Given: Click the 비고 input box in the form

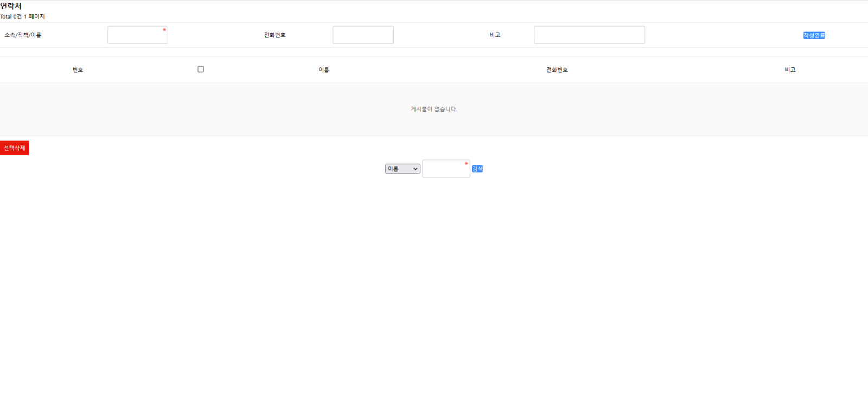Looking at the screenshot, I should [x=589, y=35].
